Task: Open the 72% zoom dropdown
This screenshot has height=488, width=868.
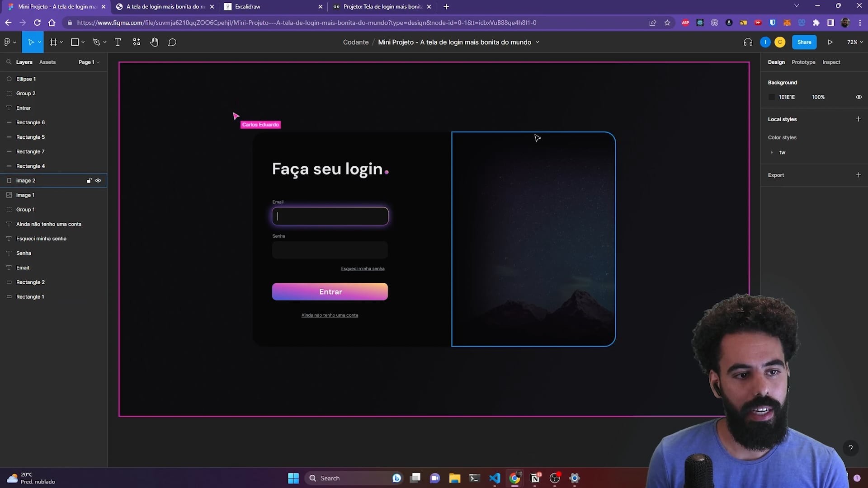Action: pyautogui.click(x=855, y=42)
